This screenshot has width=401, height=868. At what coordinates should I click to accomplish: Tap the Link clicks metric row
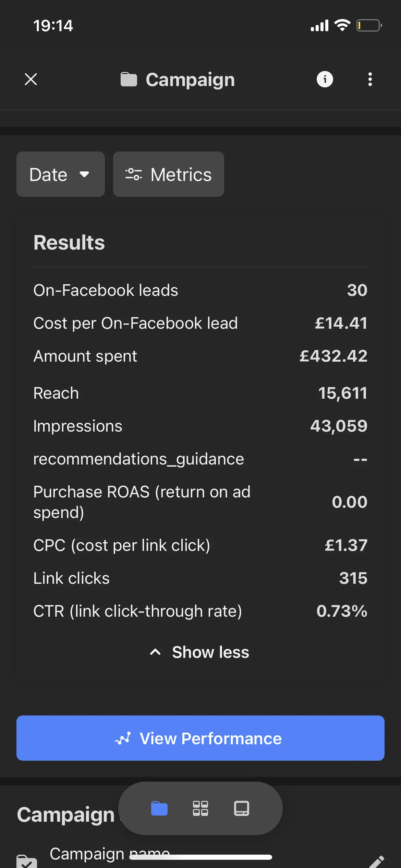pyautogui.click(x=200, y=578)
